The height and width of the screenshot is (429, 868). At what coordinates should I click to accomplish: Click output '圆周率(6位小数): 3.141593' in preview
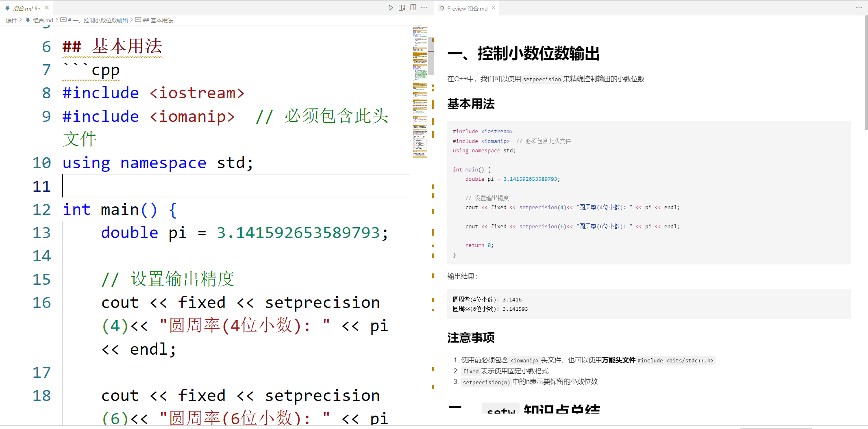click(490, 309)
